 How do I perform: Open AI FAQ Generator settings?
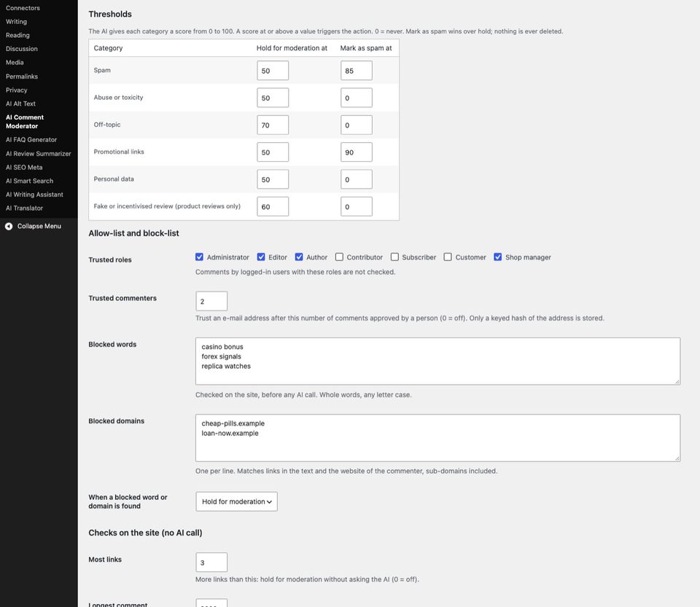point(31,140)
